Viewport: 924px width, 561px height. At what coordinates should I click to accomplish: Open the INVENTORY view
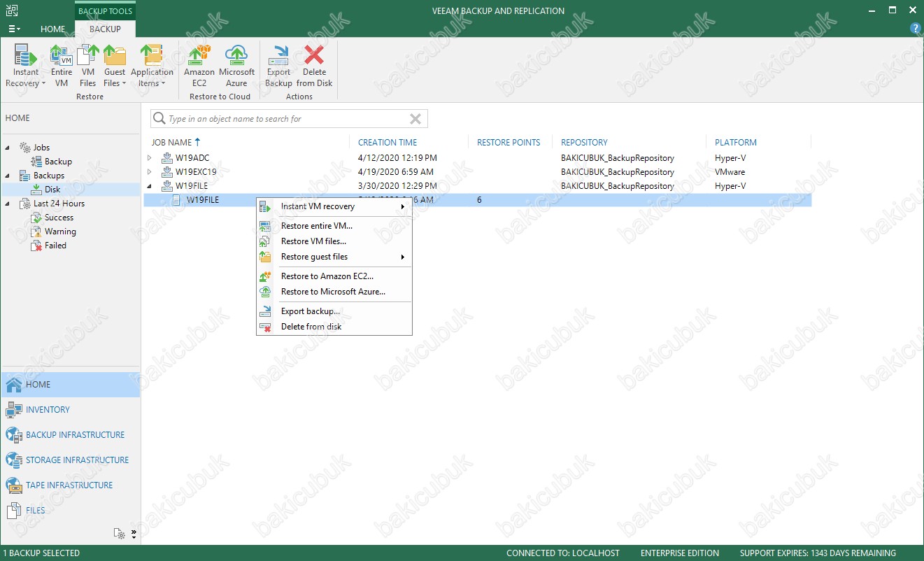[x=70, y=410]
